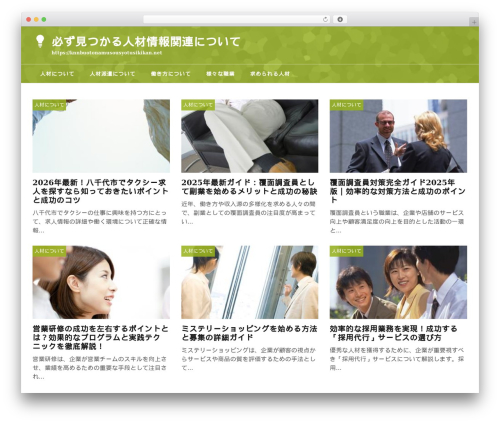
Task: Open thumbnail of smiling woman in profile
Action: (101, 282)
